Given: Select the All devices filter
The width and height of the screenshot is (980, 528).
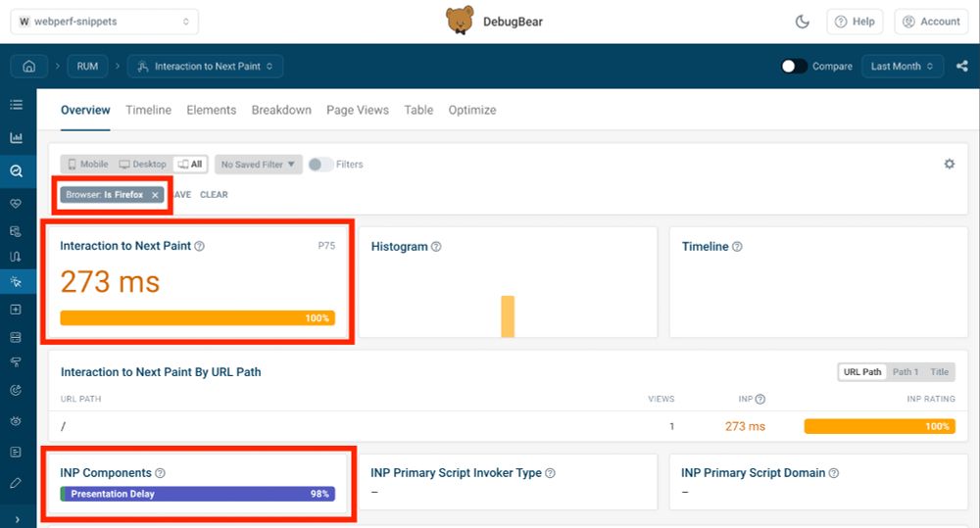Looking at the screenshot, I should 190,165.
